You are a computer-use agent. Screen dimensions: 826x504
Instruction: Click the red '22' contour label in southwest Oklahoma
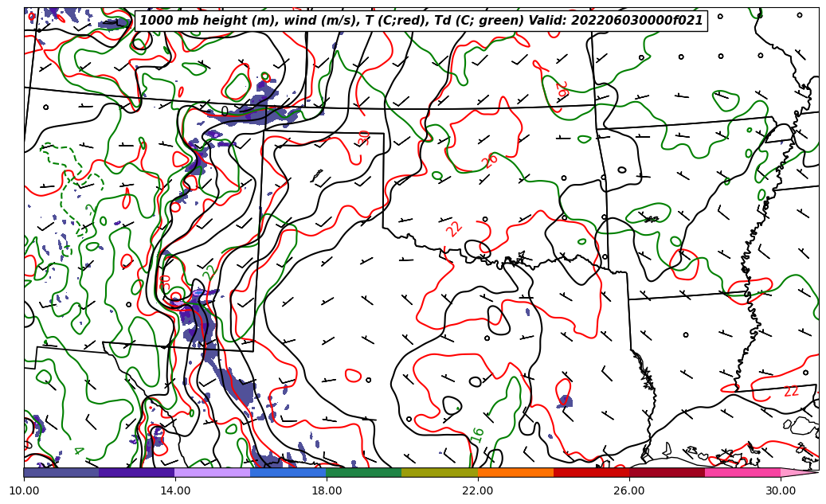tap(453, 229)
